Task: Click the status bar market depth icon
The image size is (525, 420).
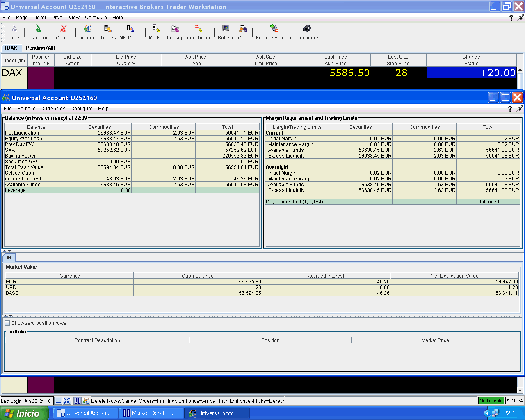Action: tap(78, 401)
